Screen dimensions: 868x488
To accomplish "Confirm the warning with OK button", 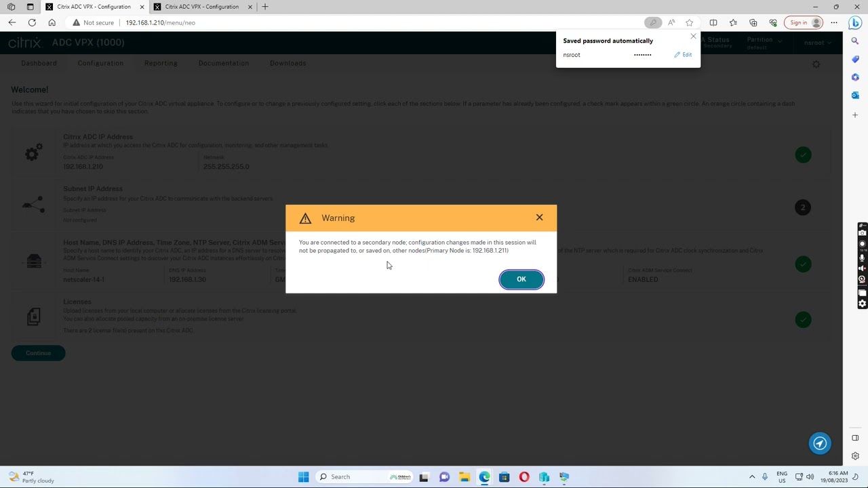I will point(521,279).
